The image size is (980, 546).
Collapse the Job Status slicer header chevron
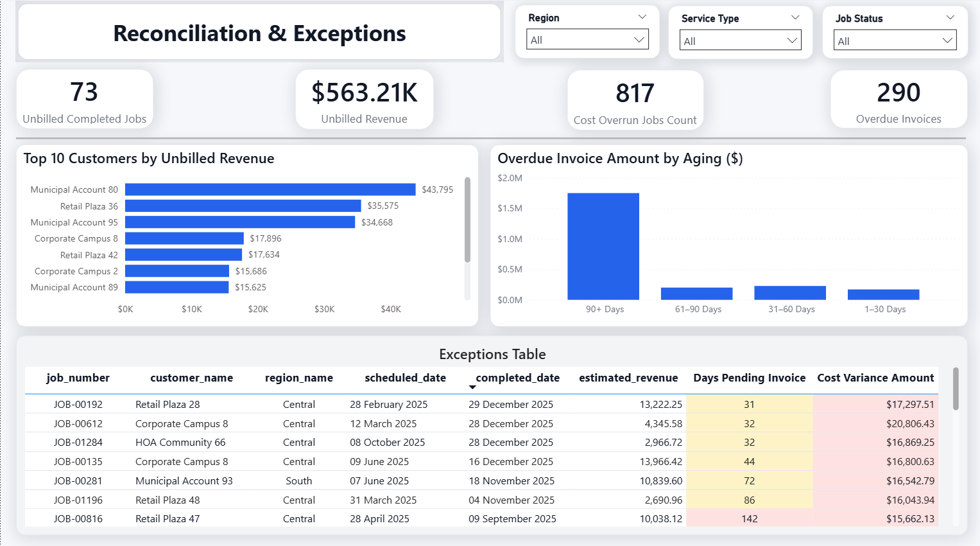[x=950, y=17]
